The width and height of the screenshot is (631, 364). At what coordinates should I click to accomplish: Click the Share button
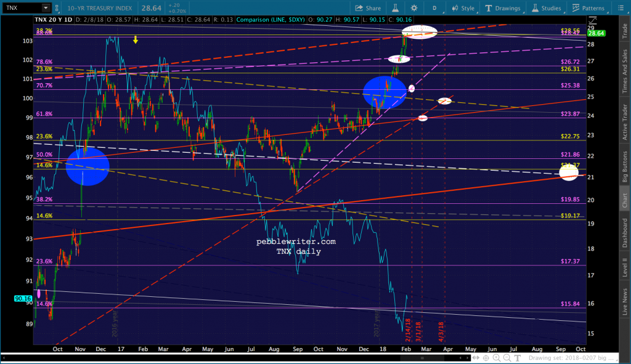coord(368,8)
